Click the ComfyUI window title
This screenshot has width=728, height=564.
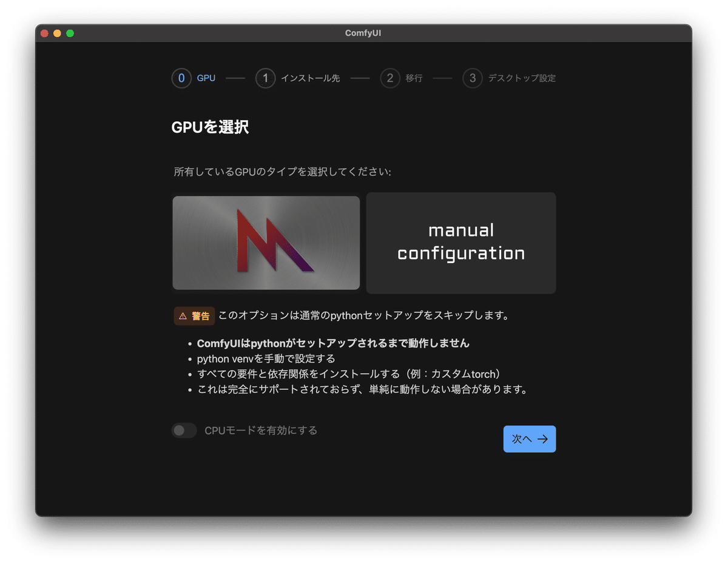coord(363,33)
